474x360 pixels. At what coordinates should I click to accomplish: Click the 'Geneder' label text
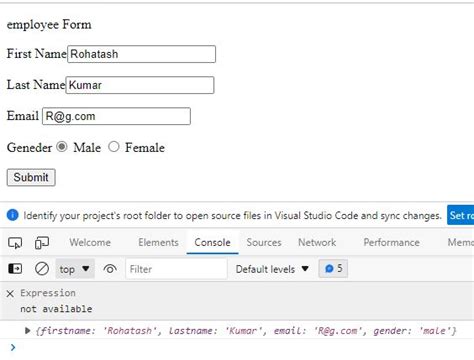pos(29,148)
